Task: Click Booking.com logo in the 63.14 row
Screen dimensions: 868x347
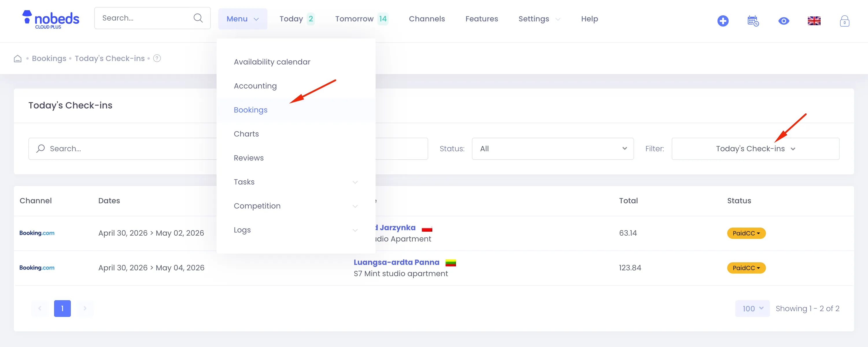Action: 37,233
